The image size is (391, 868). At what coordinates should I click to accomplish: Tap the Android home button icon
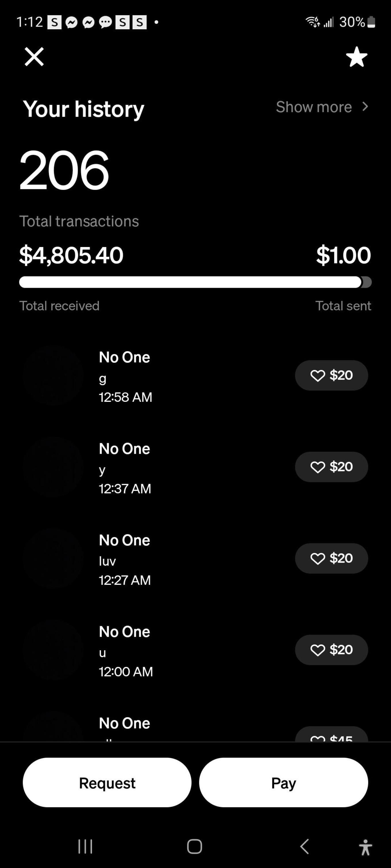click(x=195, y=846)
